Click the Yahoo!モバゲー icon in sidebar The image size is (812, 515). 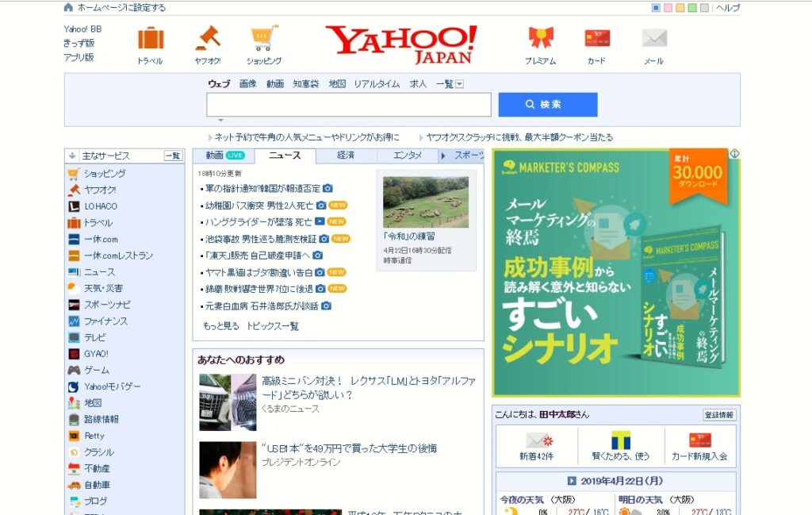[74, 387]
